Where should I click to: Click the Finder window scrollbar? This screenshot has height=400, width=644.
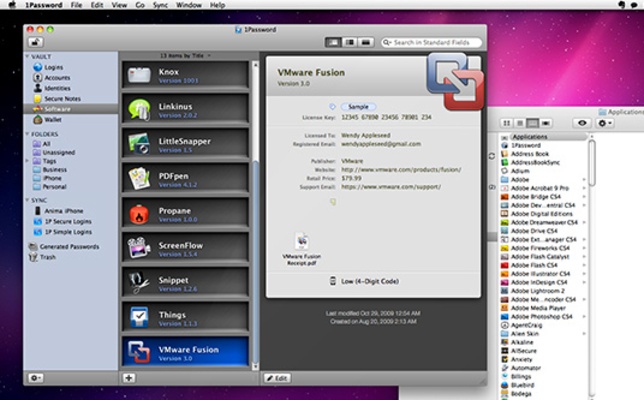point(592,163)
